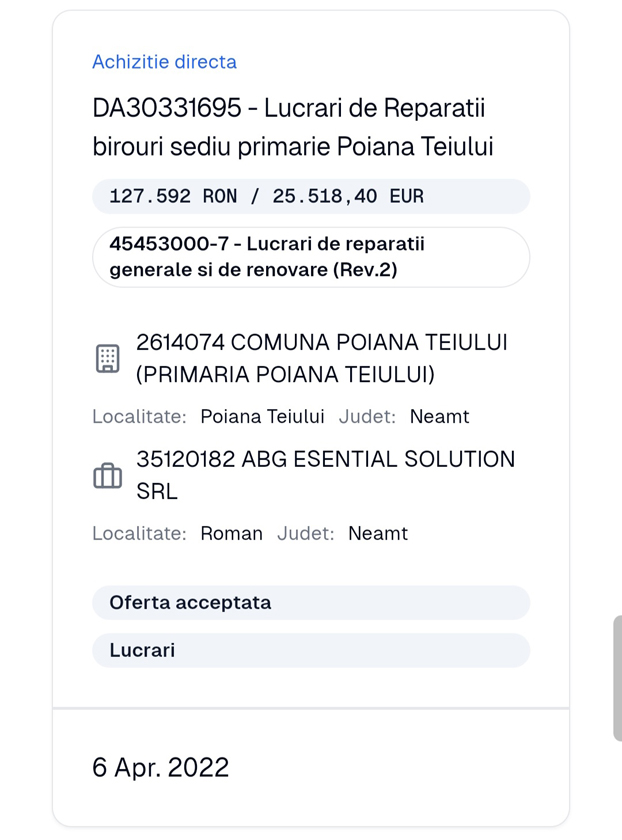The height and width of the screenshot is (840, 622).
Task: Select the briefcase icon next to ABG Esential Solution
Action: click(107, 475)
